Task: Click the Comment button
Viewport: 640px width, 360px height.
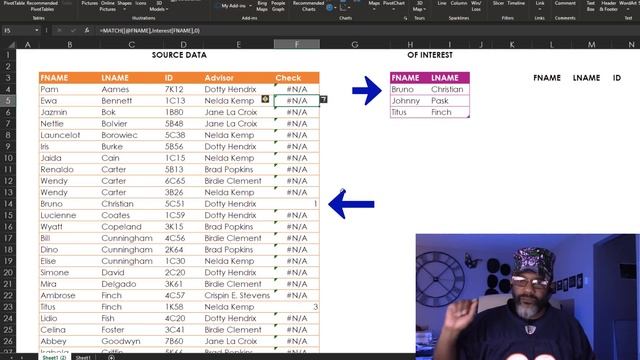Action: (565, 3)
